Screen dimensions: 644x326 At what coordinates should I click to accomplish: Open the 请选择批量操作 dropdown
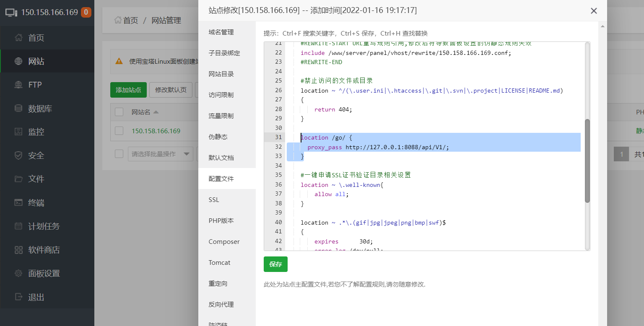pyautogui.click(x=160, y=154)
